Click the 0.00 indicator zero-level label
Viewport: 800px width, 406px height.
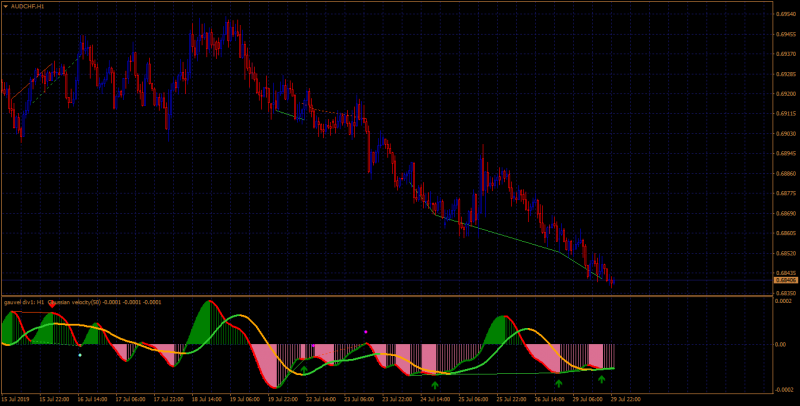[x=780, y=345]
